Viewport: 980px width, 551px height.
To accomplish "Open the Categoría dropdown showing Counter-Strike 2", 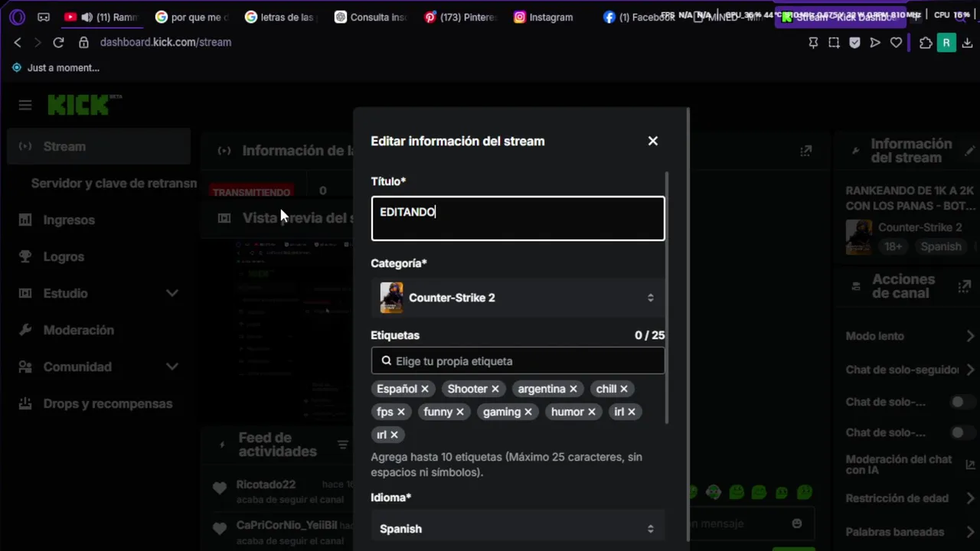I will pos(518,298).
